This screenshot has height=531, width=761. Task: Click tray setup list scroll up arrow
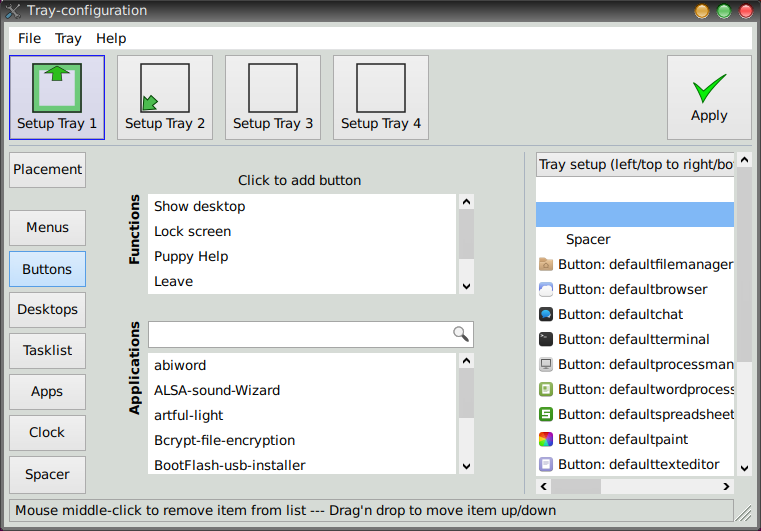click(744, 160)
